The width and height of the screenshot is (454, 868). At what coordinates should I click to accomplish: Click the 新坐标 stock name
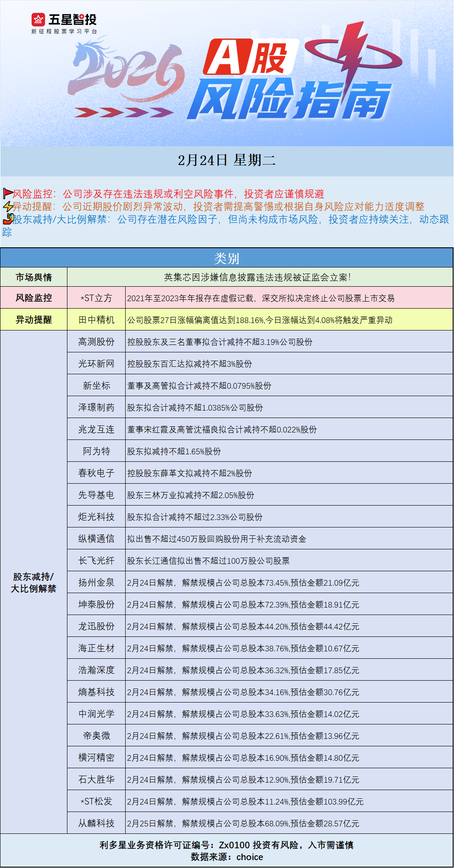(x=96, y=386)
